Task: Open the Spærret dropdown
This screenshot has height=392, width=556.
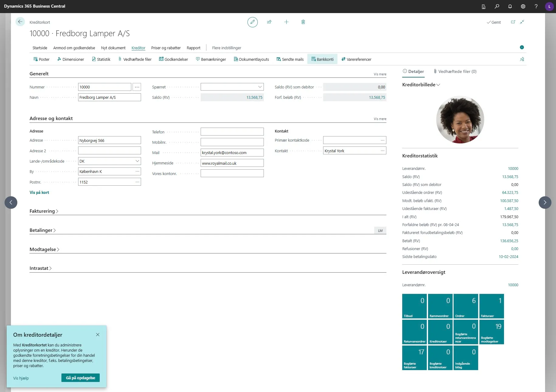Action: pos(260,87)
